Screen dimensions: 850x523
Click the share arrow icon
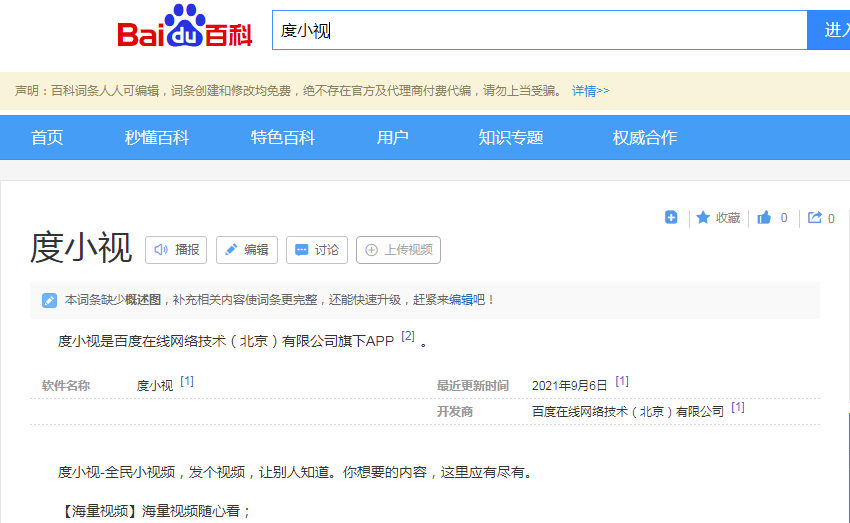click(x=815, y=217)
